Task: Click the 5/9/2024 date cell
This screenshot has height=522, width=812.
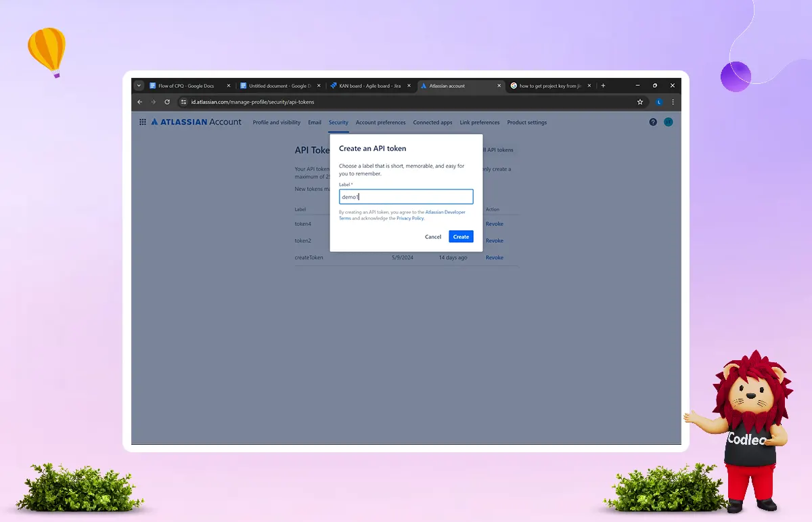Action: coord(402,258)
